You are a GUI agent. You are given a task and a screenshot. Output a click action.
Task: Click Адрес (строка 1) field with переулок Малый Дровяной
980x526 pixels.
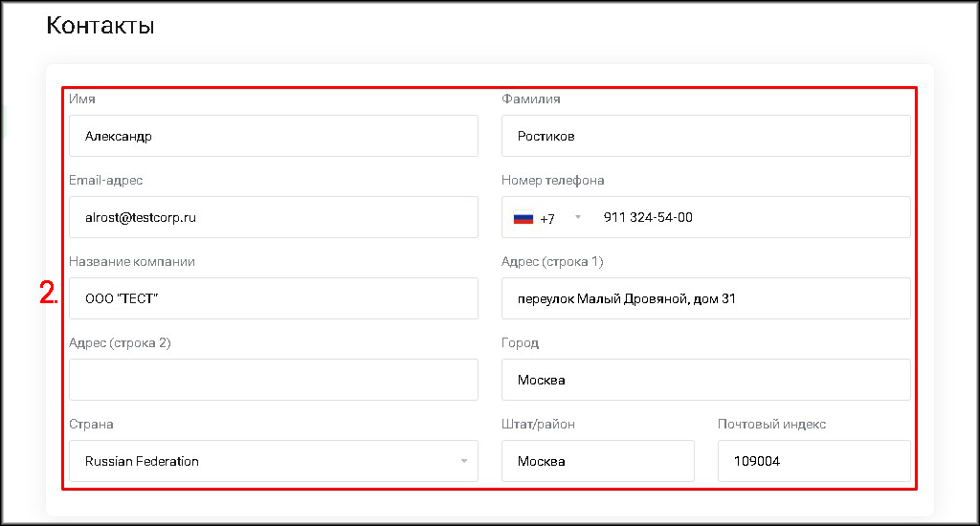(x=705, y=298)
